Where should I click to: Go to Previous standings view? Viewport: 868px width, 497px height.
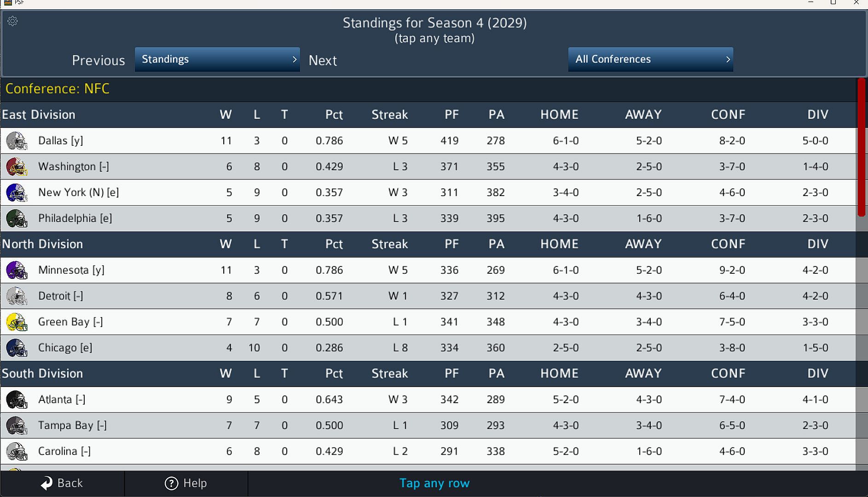coord(98,60)
